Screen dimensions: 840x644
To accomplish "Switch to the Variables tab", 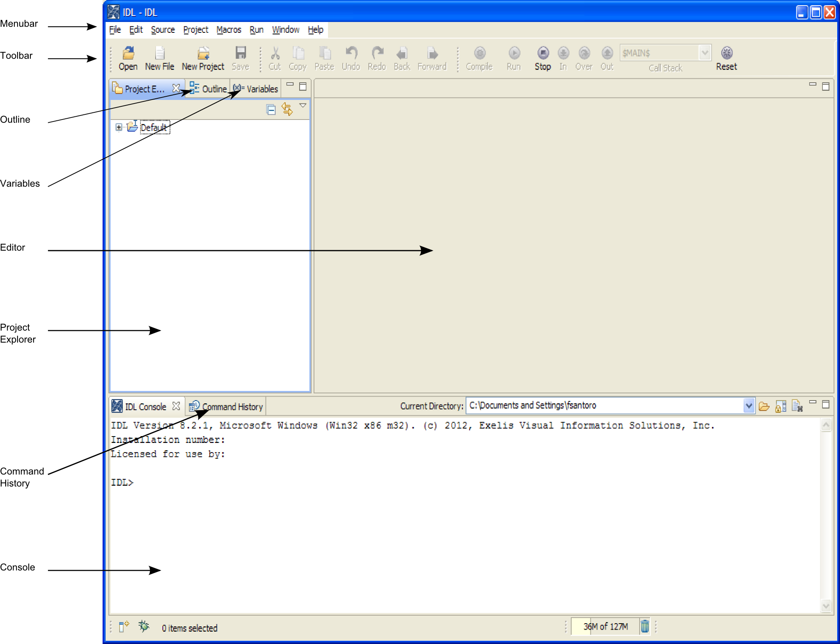I will click(255, 88).
